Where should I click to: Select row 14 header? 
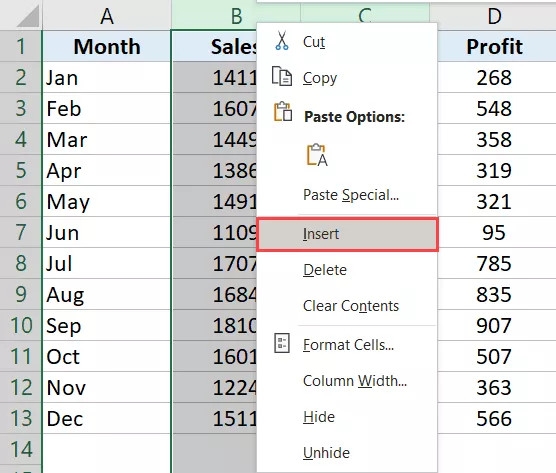point(21,449)
